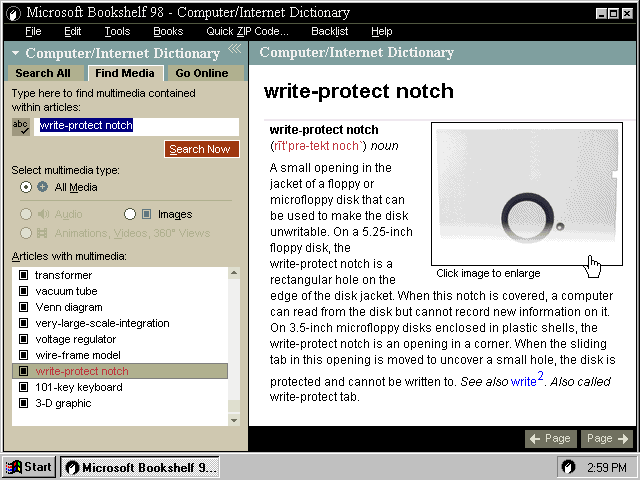
Task: Open the Windows Start menu
Action: point(28,467)
